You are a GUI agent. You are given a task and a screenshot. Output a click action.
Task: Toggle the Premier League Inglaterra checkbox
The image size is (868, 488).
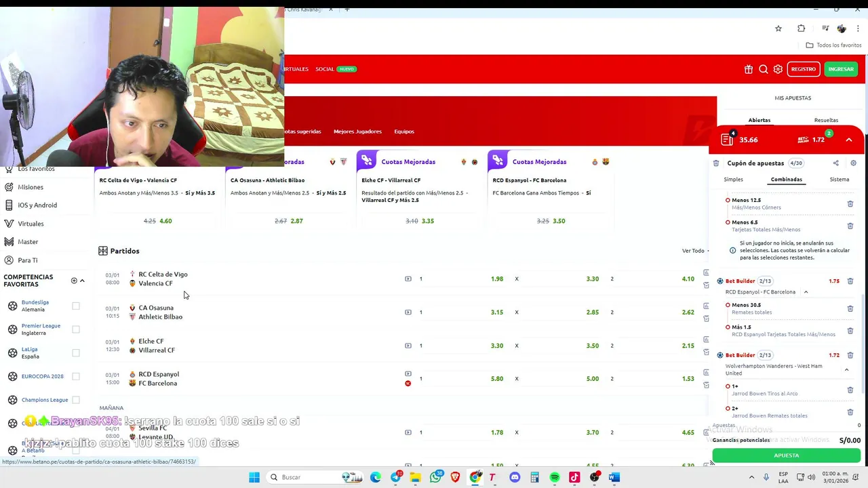[x=76, y=329]
